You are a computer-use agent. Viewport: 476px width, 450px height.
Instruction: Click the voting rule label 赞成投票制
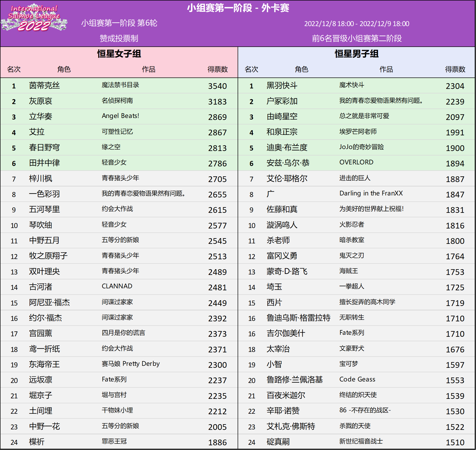click(x=119, y=38)
